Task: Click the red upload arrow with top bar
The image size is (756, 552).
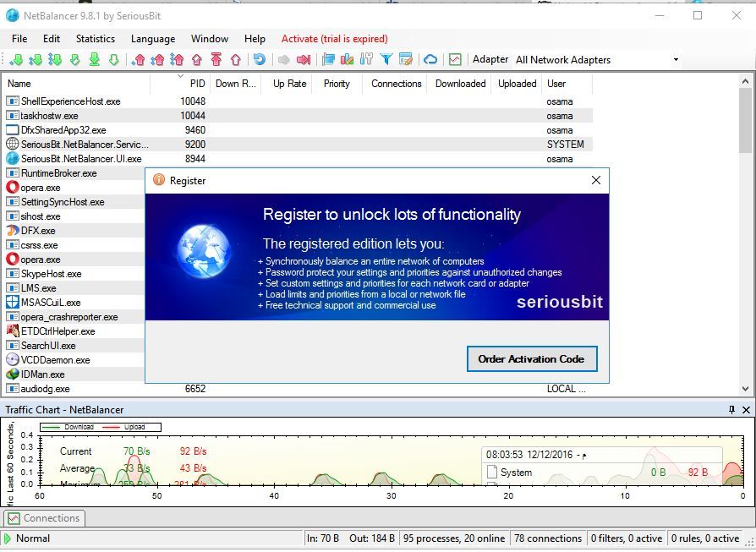Action: click(216, 60)
